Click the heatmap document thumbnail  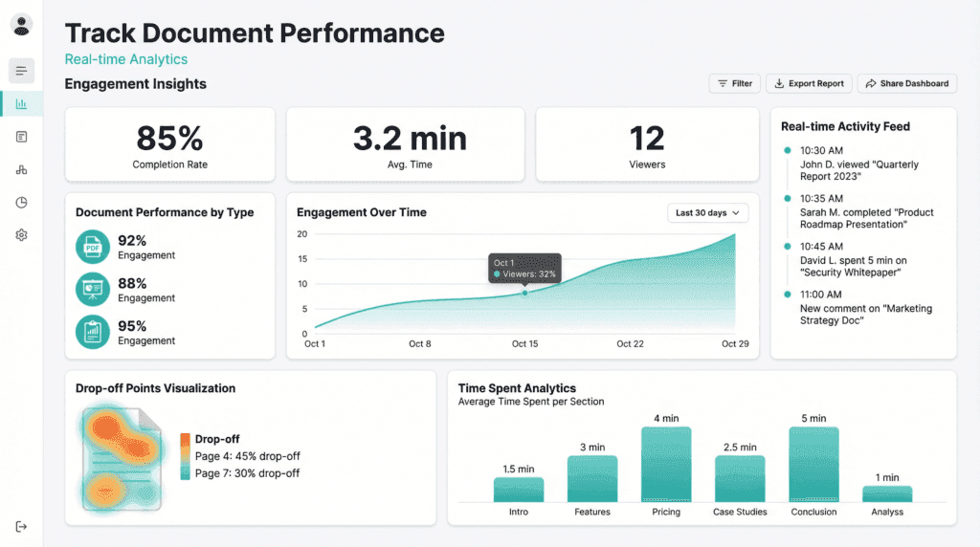(x=122, y=459)
